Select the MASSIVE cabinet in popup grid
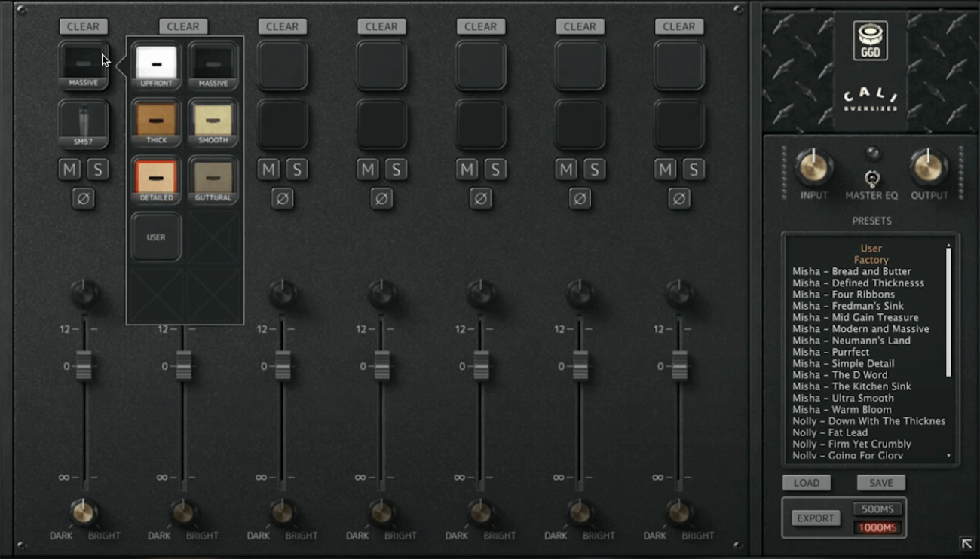Image resolution: width=980 pixels, height=559 pixels. coord(213,63)
